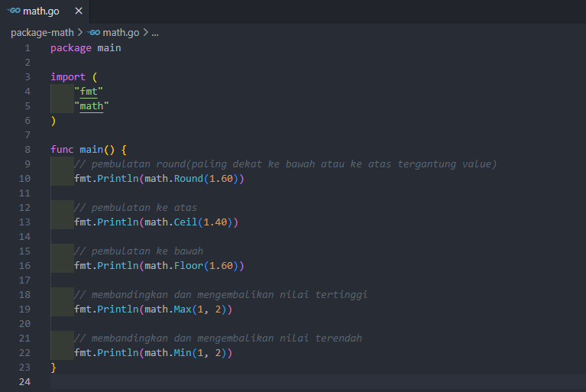Image resolution: width=586 pixels, height=392 pixels.
Task: Click closing brace on line 23
Action: click(53, 368)
